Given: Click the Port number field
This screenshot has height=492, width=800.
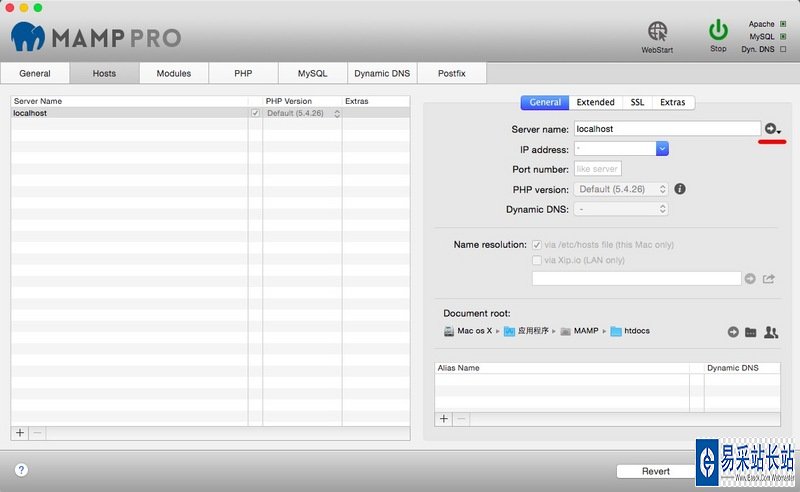Looking at the screenshot, I should coord(597,169).
